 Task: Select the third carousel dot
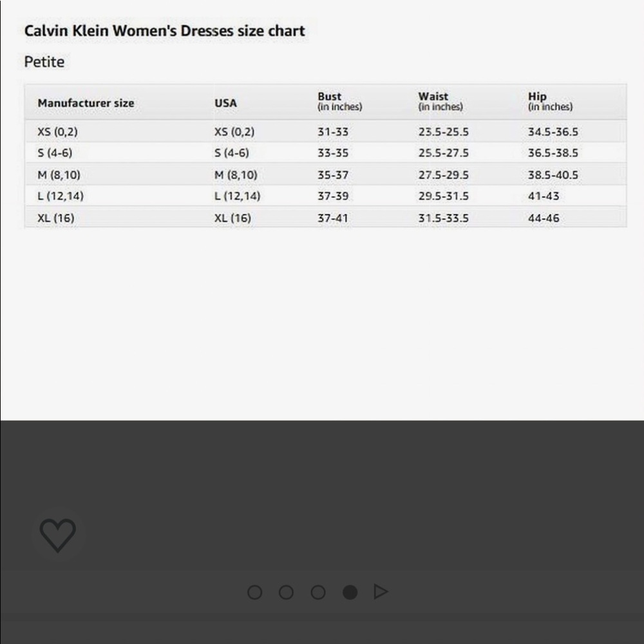coord(318,592)
